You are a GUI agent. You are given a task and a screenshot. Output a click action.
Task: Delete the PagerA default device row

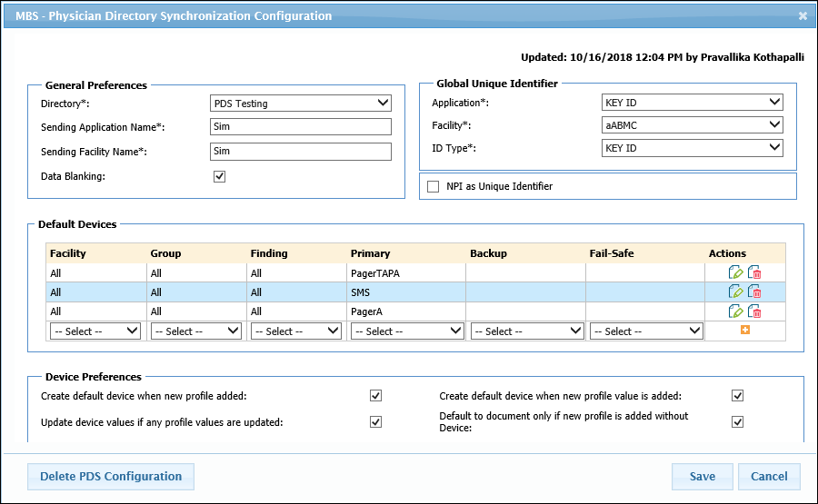(x=754, y=311)
